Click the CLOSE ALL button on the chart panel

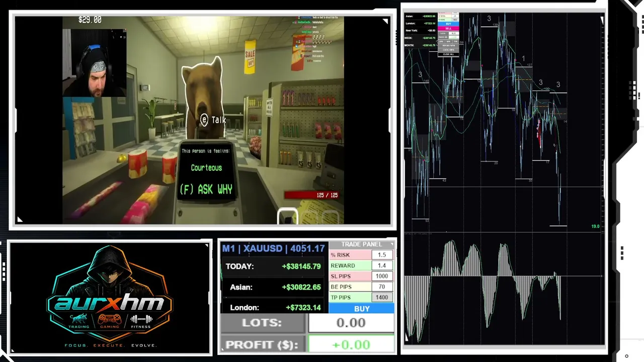448,54
